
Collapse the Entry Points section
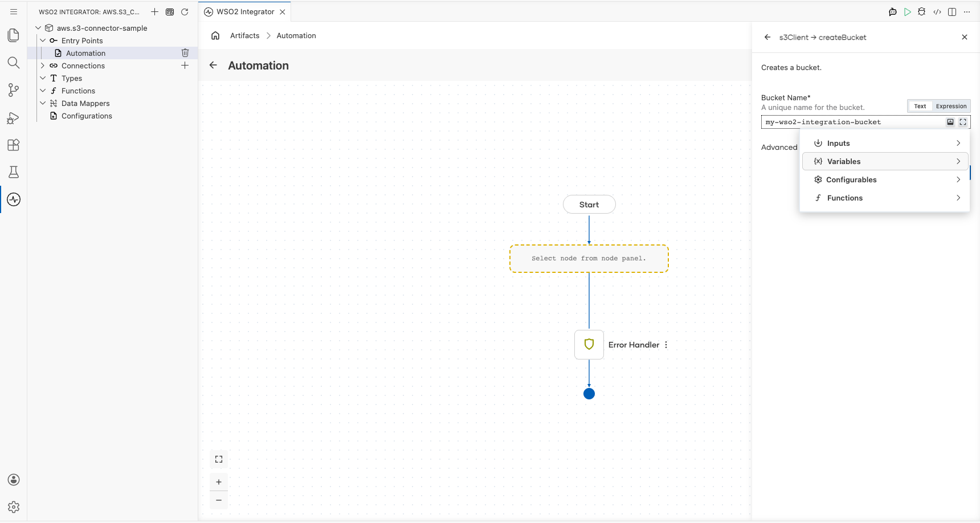(x=43, y=40)
